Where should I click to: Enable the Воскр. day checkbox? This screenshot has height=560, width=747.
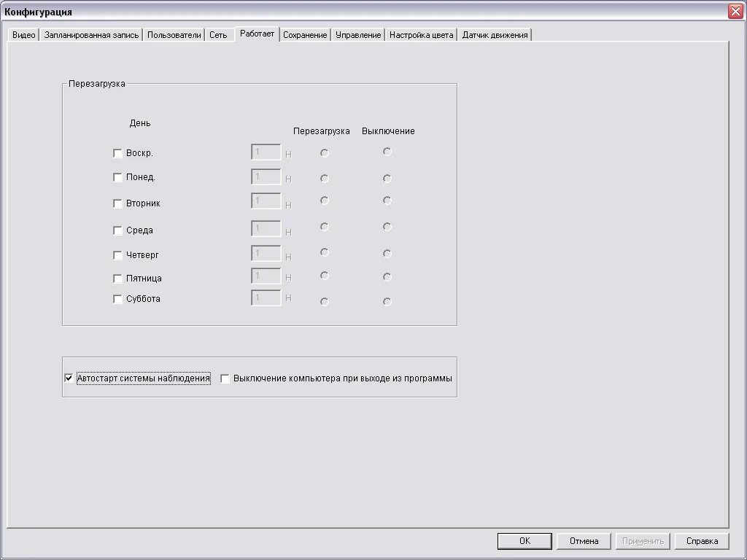point(117,153)
